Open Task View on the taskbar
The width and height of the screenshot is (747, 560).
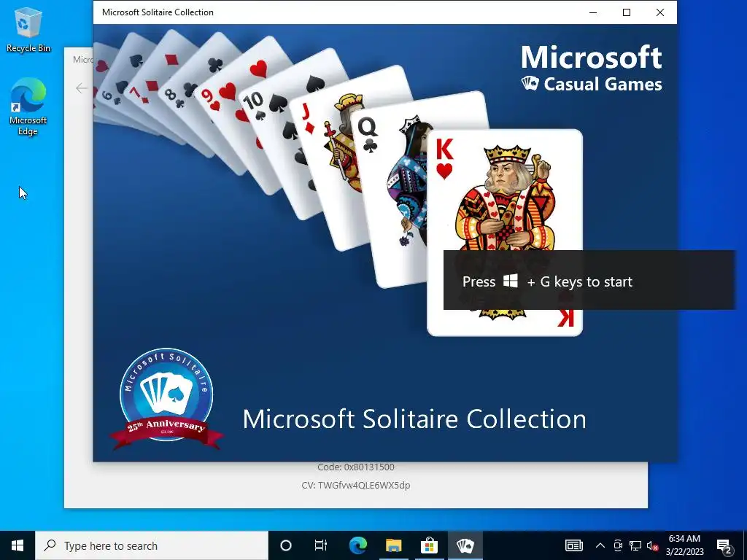pyautogui.click(x=321, y=545)
